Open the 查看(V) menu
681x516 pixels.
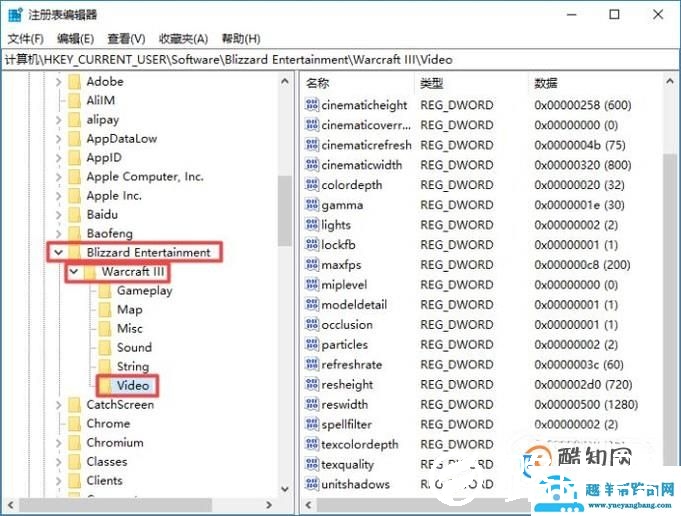pos(126,39)
